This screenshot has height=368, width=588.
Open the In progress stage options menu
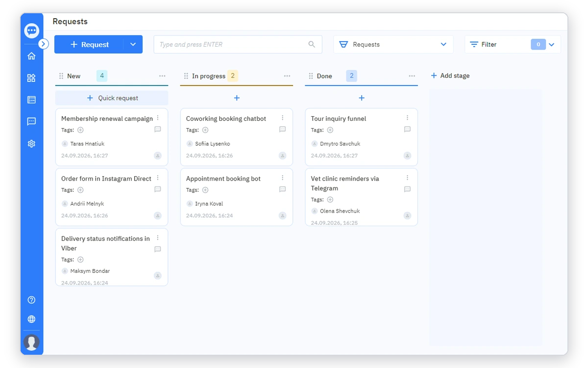287,76
